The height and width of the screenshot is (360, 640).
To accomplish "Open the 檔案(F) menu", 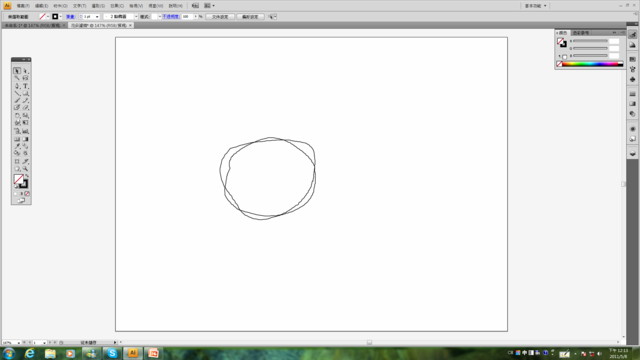I will (23, 6).
